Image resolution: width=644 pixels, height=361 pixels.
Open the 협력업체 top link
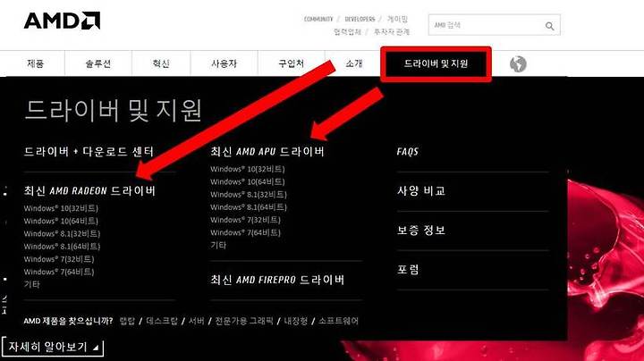[x=347, y=32]
